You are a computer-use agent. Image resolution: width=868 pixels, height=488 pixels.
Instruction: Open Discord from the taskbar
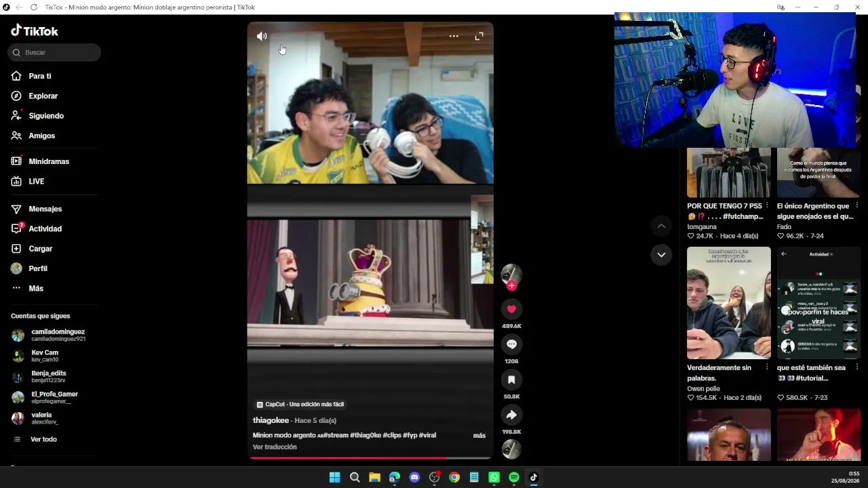pos(414,477)
